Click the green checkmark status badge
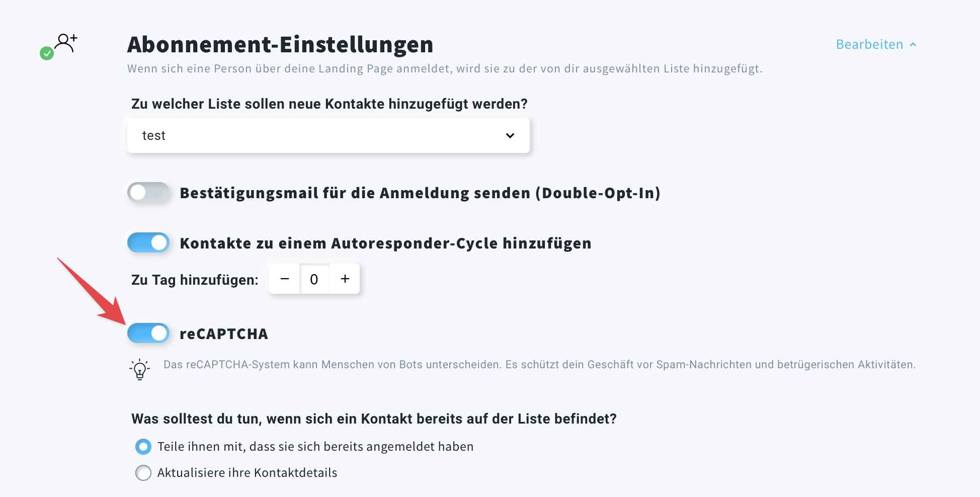 (x=47, y=53)
